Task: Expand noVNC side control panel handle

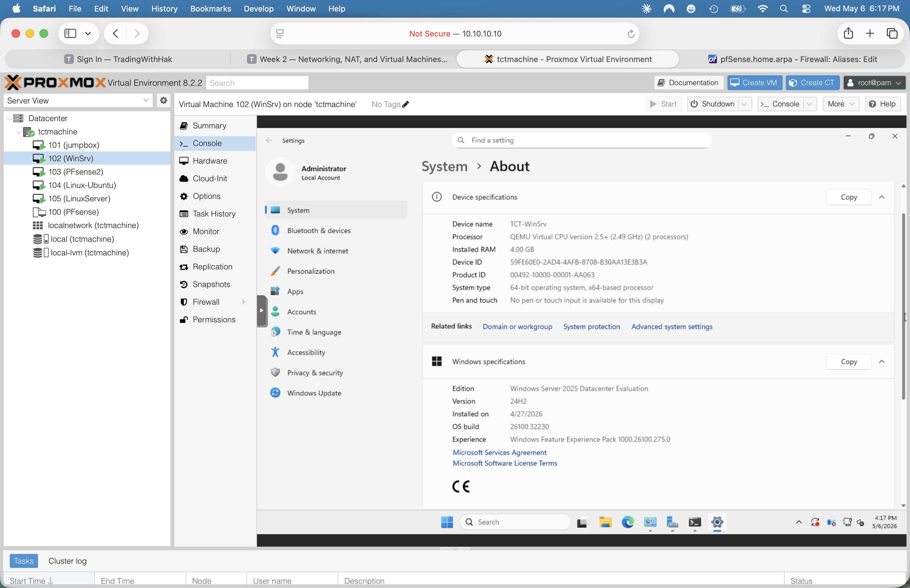Action: coord(262,311)
